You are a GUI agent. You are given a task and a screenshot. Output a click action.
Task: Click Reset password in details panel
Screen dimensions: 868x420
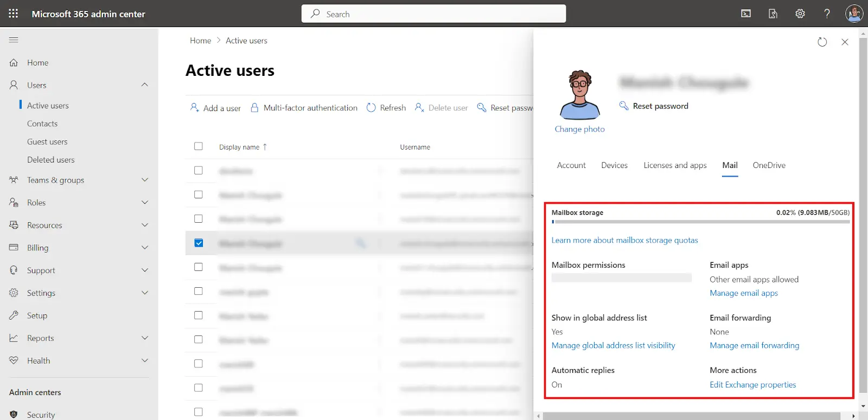(654, 106)
